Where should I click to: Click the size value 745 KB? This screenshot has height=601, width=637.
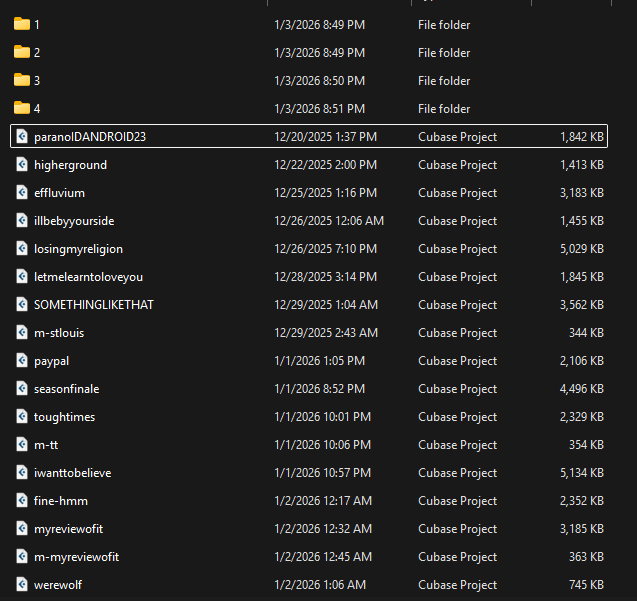586,585
